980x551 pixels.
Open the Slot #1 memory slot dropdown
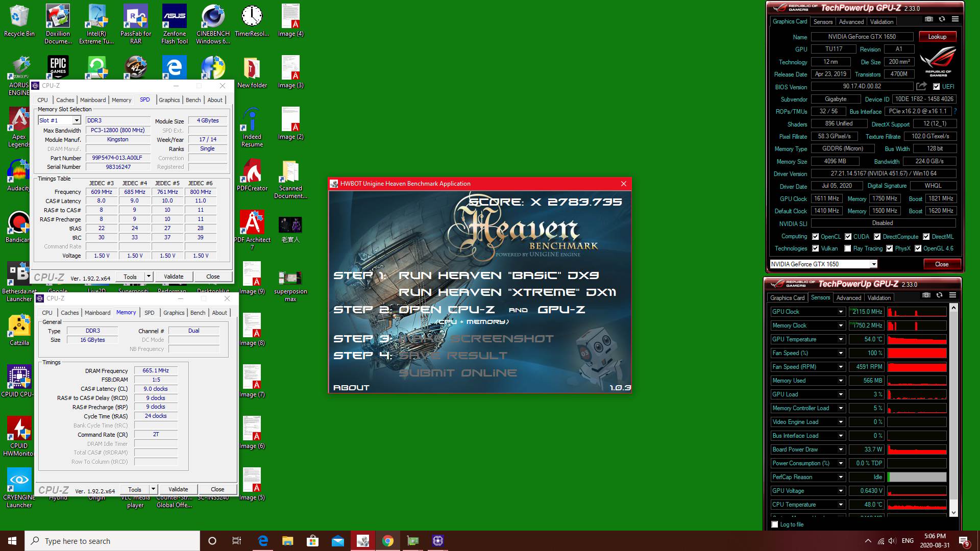(x=77, y=120)
